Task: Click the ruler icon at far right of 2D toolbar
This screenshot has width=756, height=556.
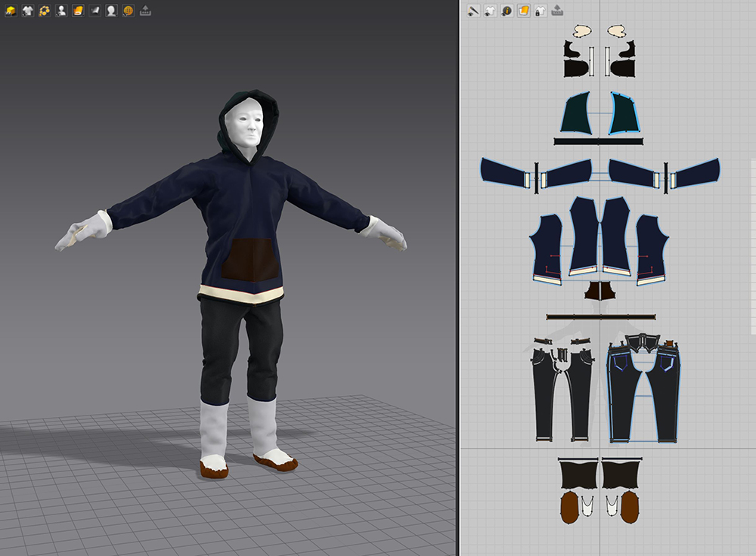Action: [557, 11]
